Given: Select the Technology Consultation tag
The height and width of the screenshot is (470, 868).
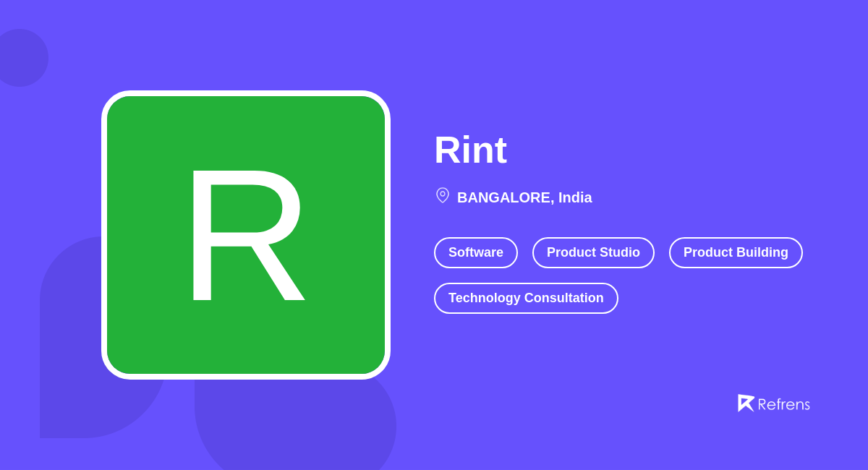Looking at the screenshot, I should tap(526, 298).
